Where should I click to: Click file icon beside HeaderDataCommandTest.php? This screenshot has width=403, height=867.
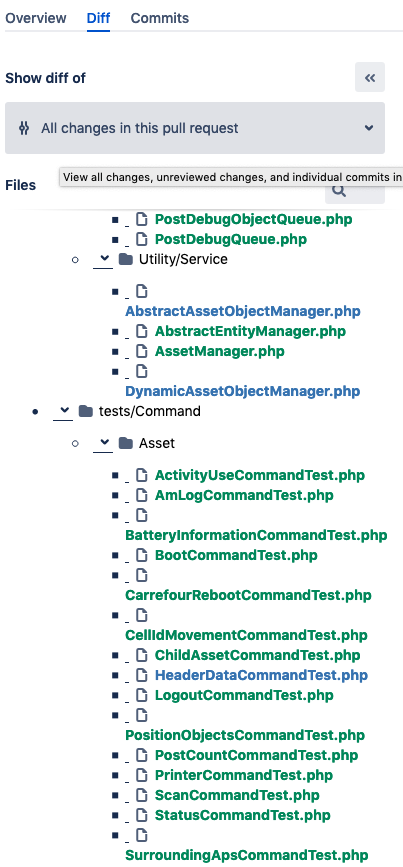tap(142, 675)
